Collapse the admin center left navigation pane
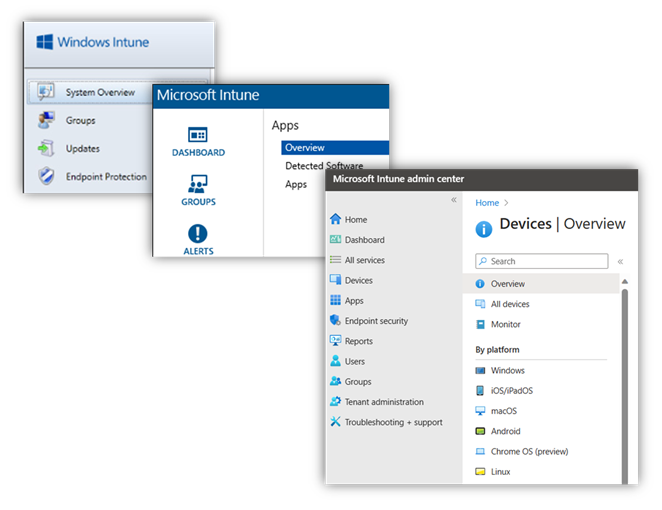The height and width of the screenshot is (510, 662). click(453, 200)
